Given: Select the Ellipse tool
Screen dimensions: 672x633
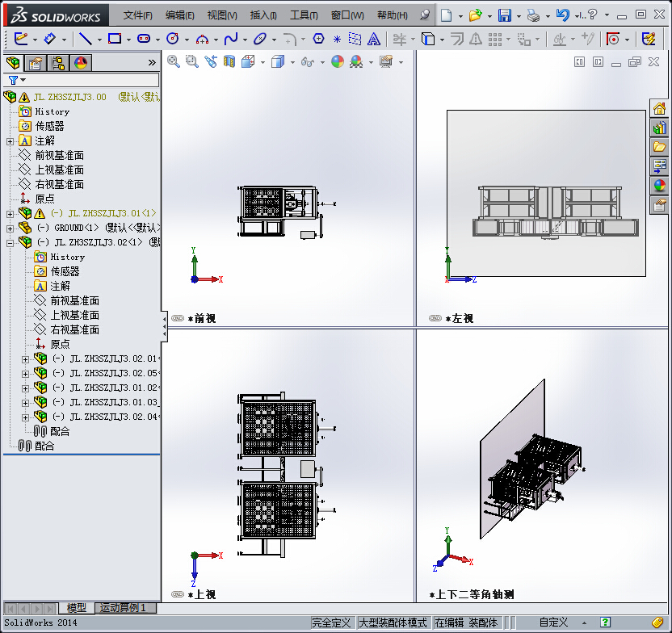Looking at the screenshot, I should click(260, 39).
